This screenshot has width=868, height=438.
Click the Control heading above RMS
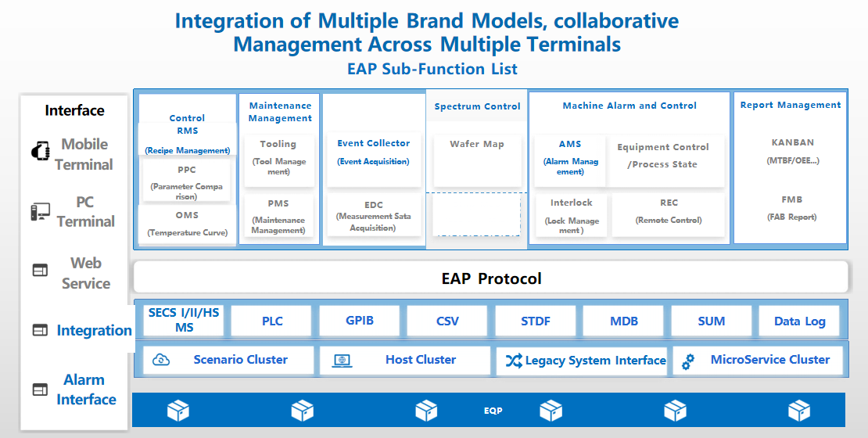(187, 118)
